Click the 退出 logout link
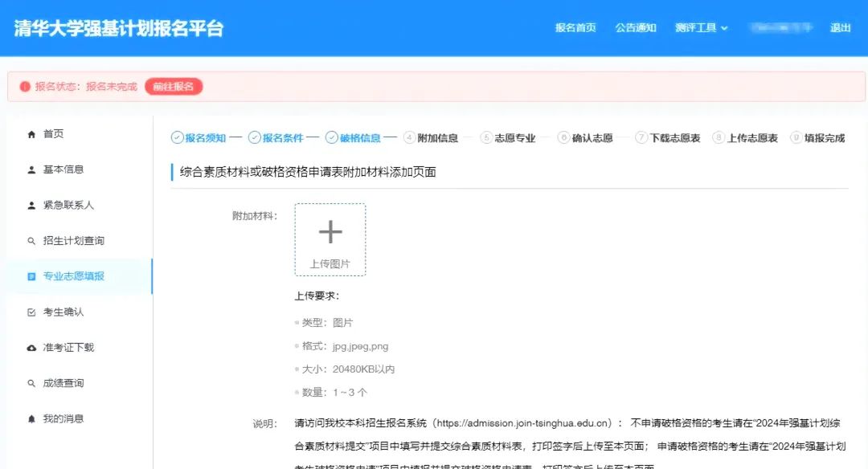This screenshot has height=469, width=868. [x=840, y=28]
